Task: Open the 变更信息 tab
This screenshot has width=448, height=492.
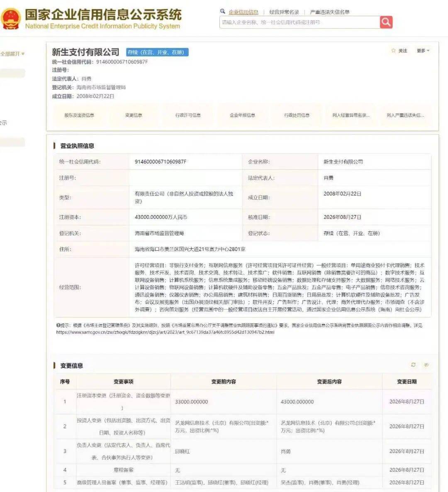Action: (x=134, y=115)
